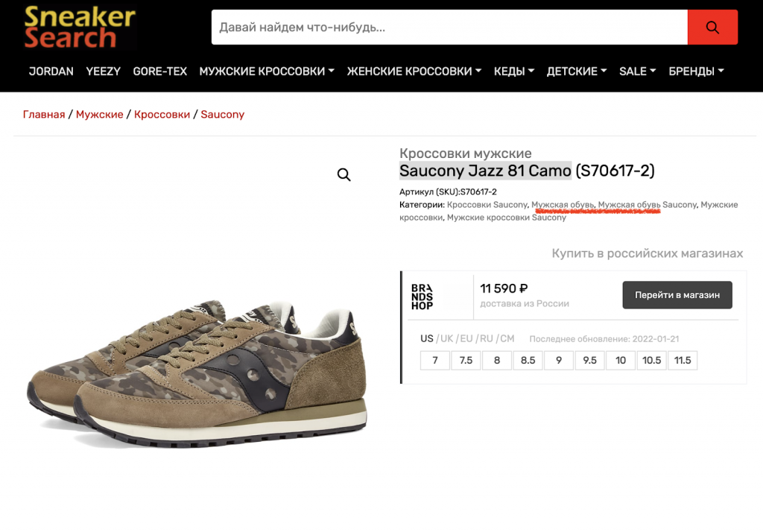This screenshot has height=532, width=763.
Task: Select US size 9.5
Action: 589,360
